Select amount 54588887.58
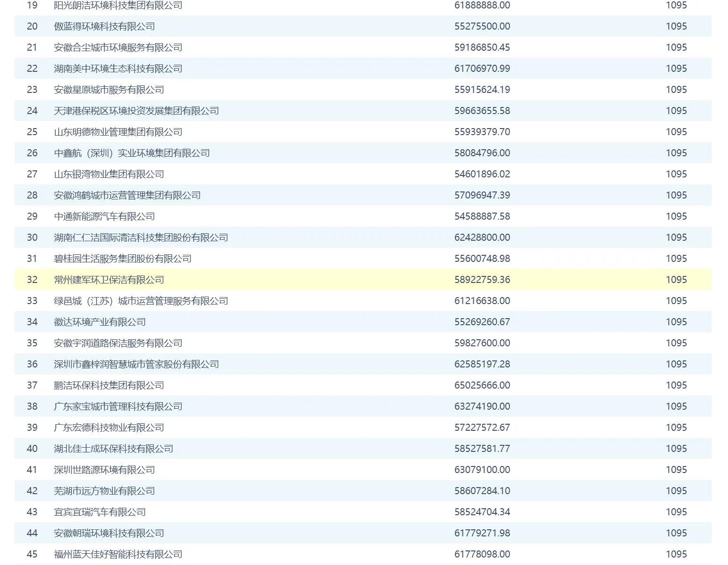This screenshot has height=565, width=728. point(482,216)
